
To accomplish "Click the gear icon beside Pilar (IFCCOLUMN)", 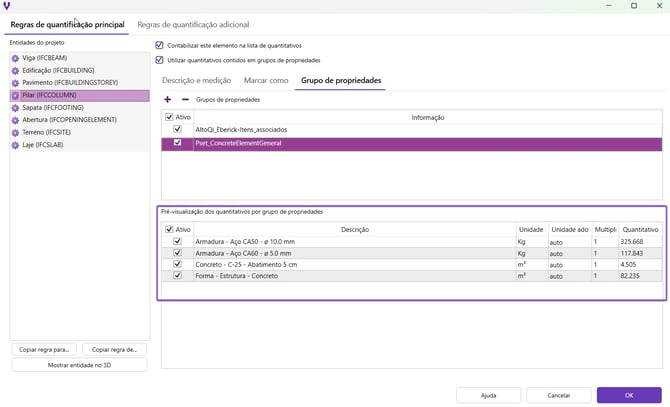I will pyautogui.click(x=15, y=95).
